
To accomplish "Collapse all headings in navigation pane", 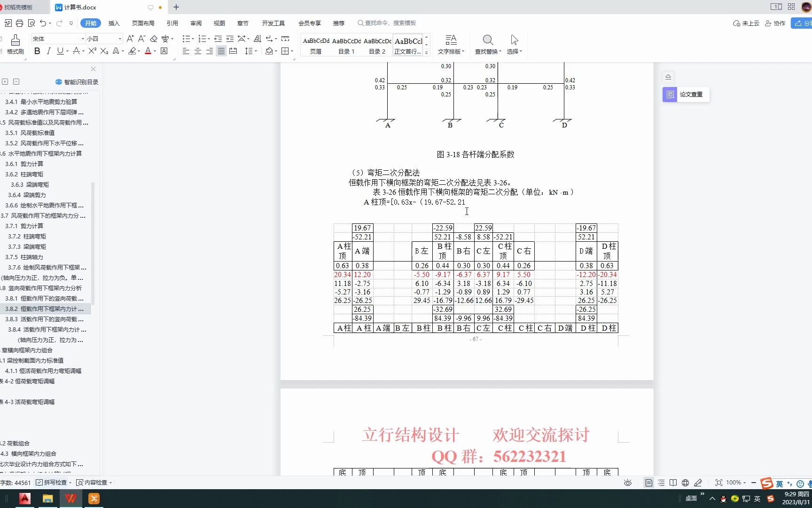I will [x=16, y=81].
